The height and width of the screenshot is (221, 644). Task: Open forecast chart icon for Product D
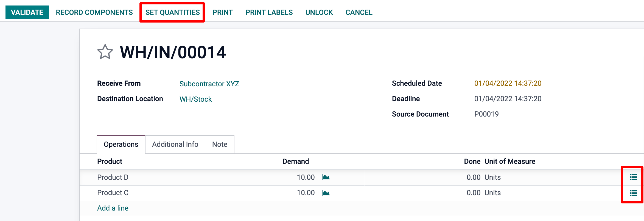coord(326,177)
